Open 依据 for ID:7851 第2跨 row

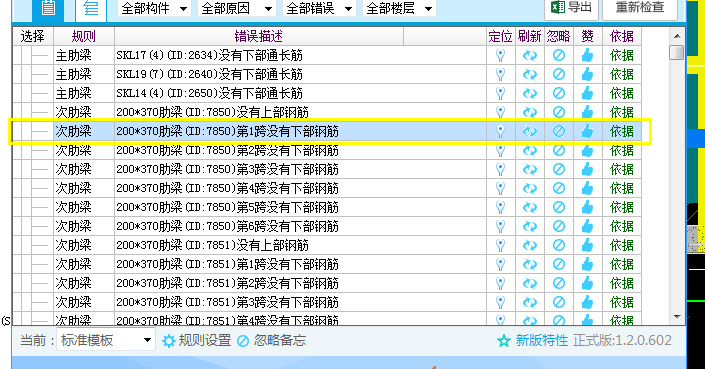coord(622,283)
